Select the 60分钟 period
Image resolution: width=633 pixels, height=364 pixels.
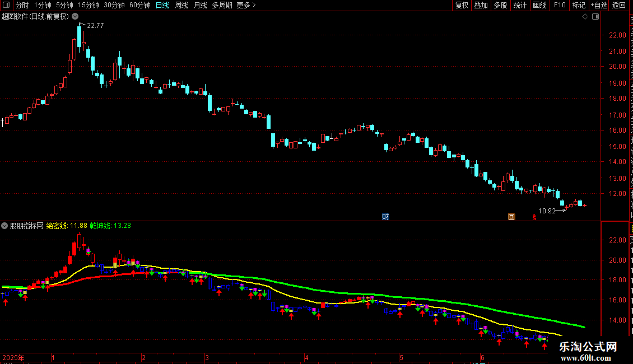click(x=140, y=5)
